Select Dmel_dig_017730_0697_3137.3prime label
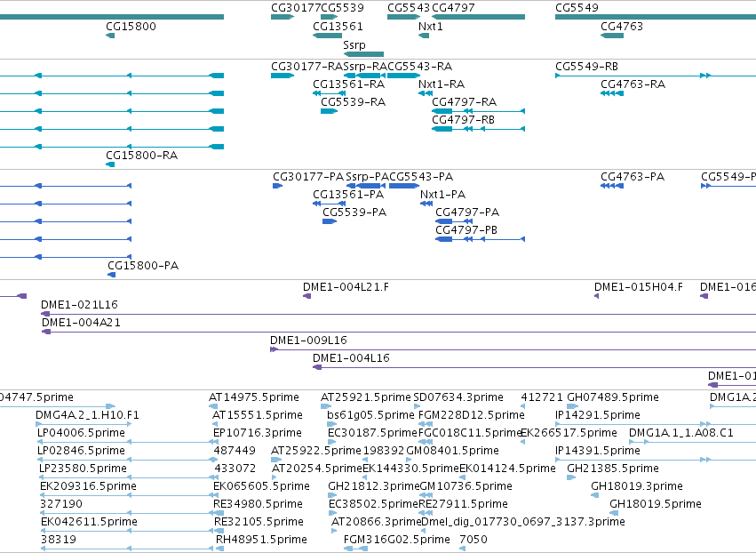This screenshot has height=553, width=756. (523, 522)
